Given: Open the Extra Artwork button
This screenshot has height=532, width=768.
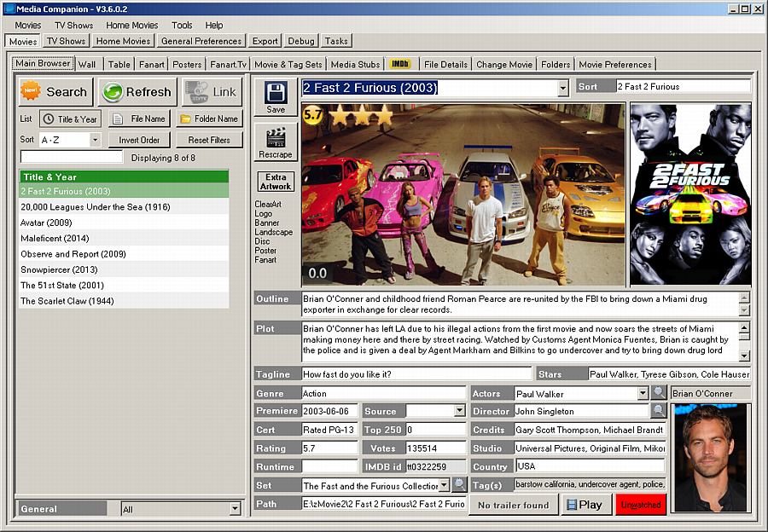Looking at the screenshot, I should pyautogui.click(x=276, y=182).
